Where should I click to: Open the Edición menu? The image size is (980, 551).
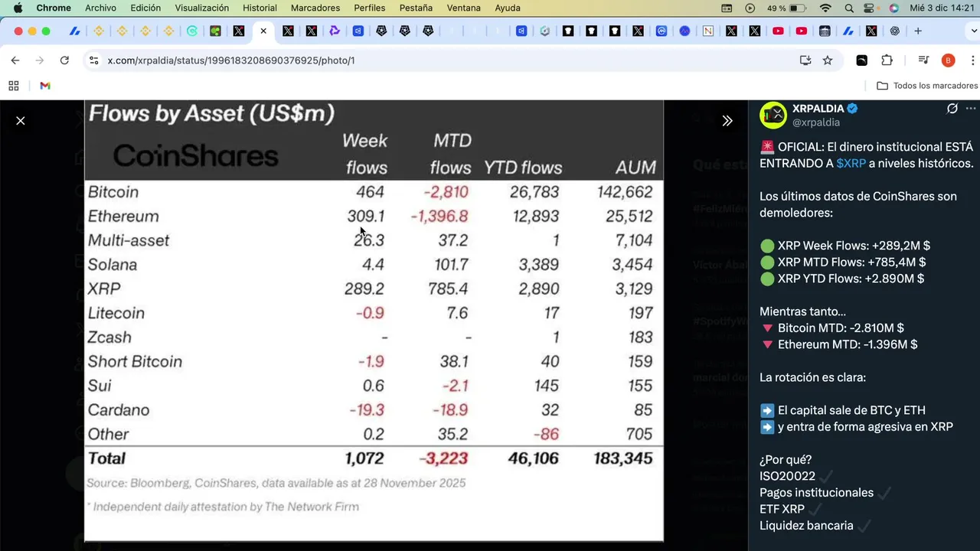click(x=145, y=8)
